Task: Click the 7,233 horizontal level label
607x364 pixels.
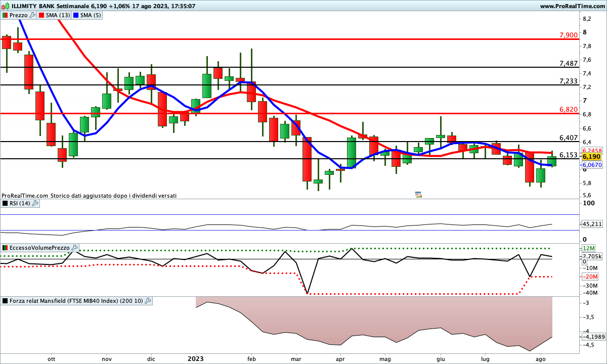Action: click(569, 81)
